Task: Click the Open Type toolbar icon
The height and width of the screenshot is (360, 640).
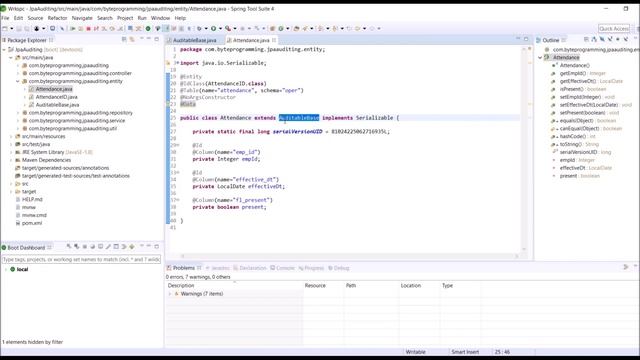Action: pyautogui.click(x=297, y=29)
